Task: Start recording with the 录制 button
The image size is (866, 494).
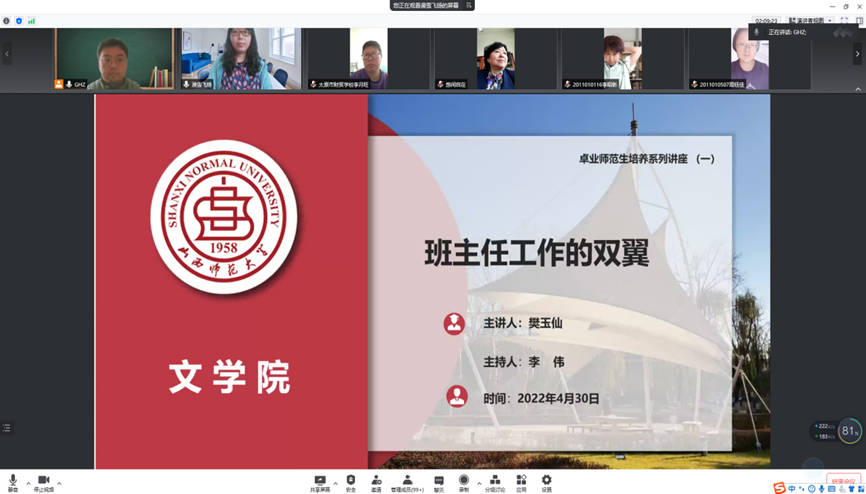Action: [464, 481]
